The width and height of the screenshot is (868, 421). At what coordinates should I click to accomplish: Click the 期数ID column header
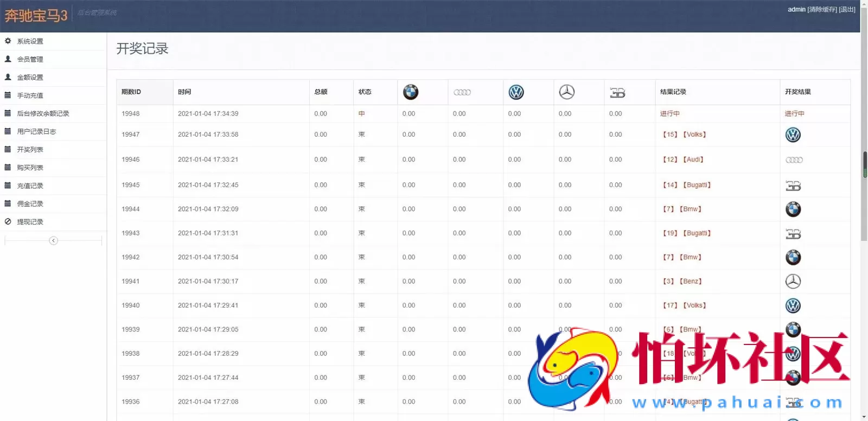pos(131,92)
